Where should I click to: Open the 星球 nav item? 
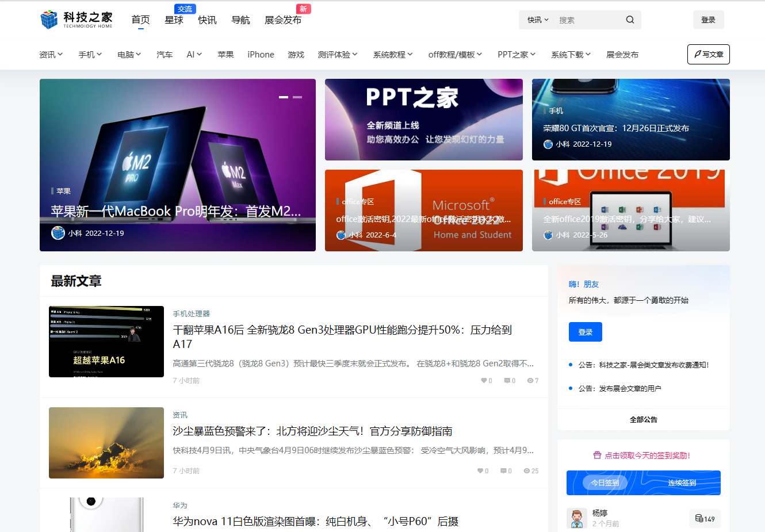point(174,20)
